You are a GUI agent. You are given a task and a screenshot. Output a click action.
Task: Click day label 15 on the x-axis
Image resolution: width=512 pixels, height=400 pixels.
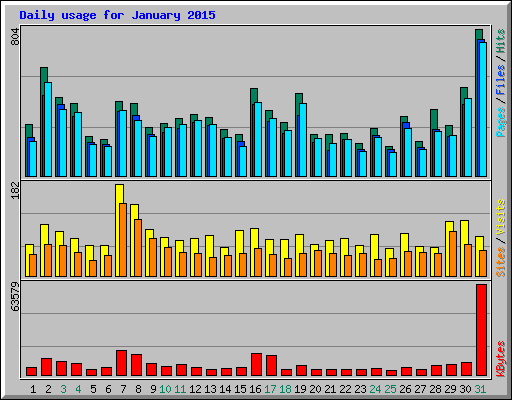[x=240, y=389]
